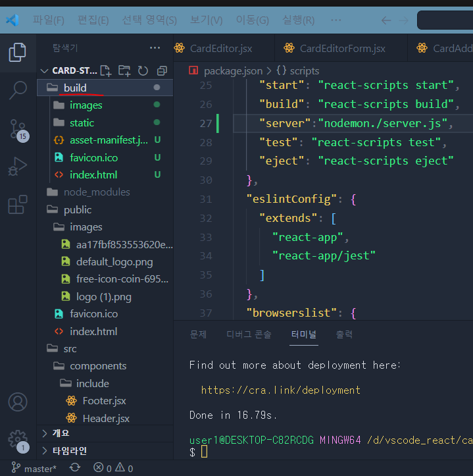Screen dimensions: 473x476
Task: Go forward with the right arrow
Action: coord(403,20)
